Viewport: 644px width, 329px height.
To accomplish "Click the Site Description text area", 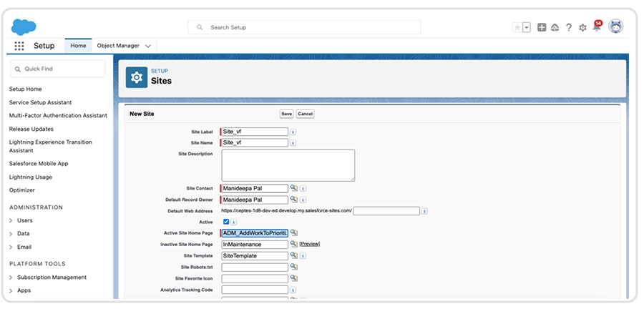I will [x=288, y=164].
